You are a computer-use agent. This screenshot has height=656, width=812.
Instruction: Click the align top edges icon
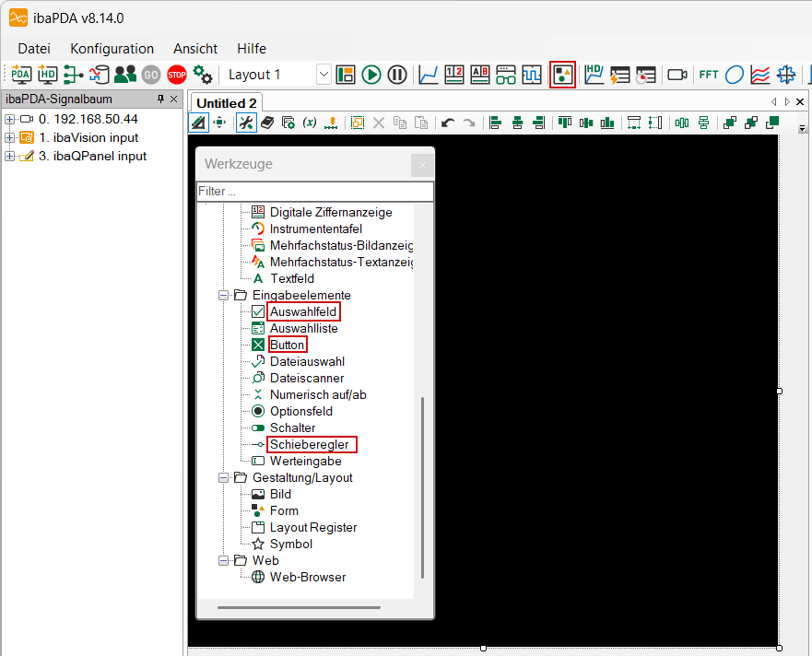pos(564,123)
